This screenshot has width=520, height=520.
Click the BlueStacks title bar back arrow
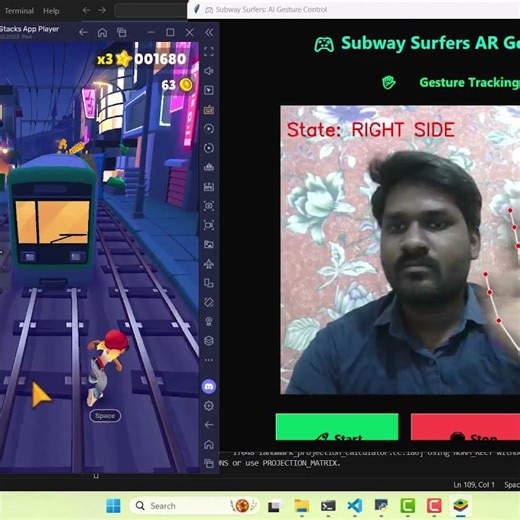(83, 32)
